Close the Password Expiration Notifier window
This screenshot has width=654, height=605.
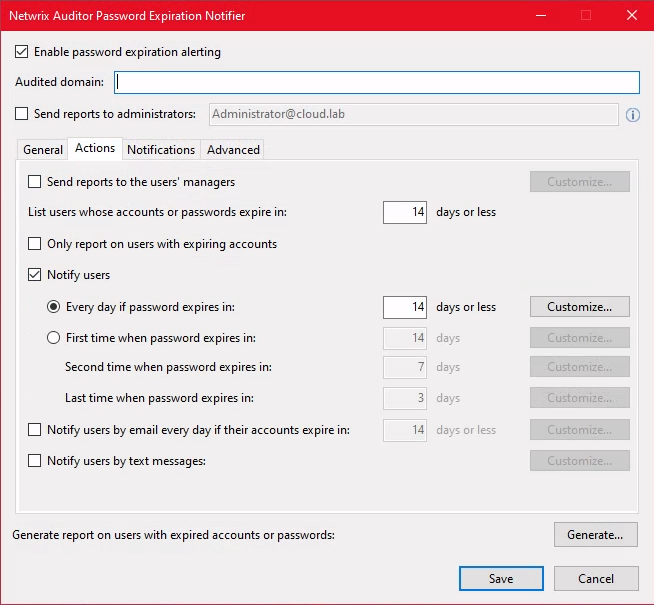tap(631, 16)
